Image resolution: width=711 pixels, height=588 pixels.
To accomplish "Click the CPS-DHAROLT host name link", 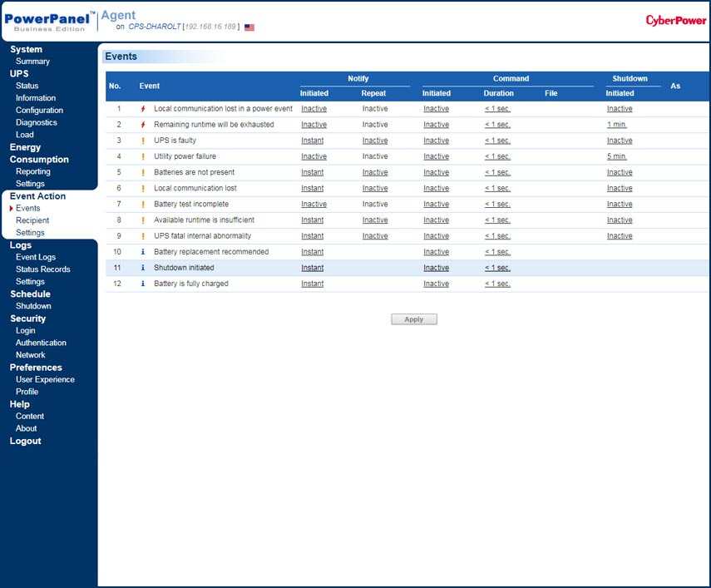I will 154,27.
